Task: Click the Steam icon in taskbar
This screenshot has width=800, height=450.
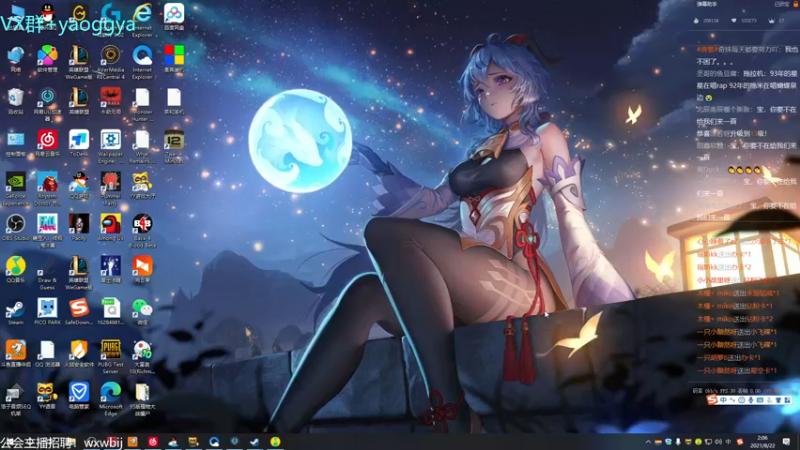Action: (x=255, y=441)
